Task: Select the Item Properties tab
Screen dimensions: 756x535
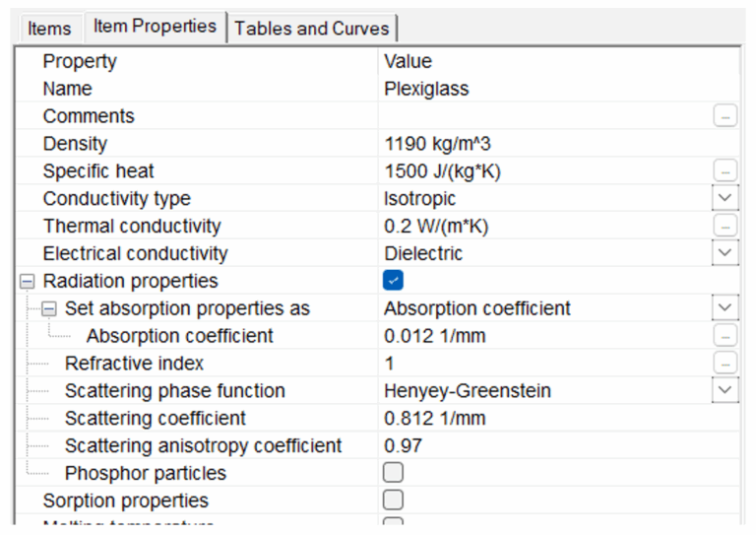Action: coord(155,27)
